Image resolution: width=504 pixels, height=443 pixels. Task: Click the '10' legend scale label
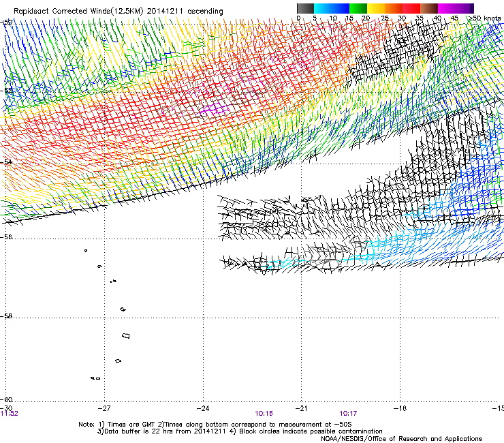pyautogui.click(x=333, y=18)
